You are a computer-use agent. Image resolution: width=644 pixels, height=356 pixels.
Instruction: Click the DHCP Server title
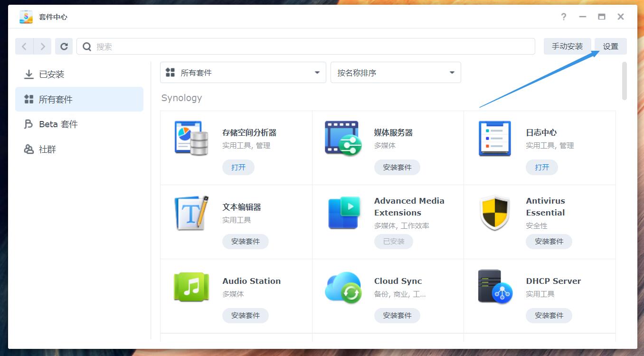[x=553, y=281]
